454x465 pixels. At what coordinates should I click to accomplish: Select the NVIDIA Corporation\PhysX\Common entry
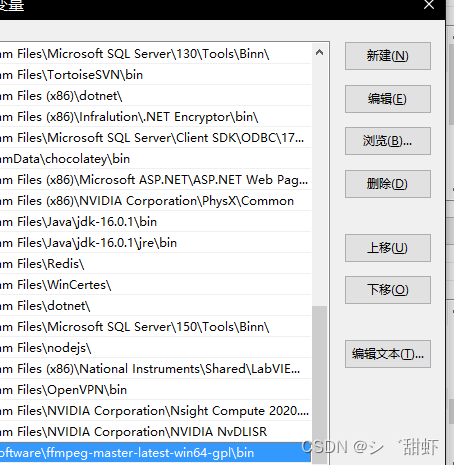click(x=155, y=201)
